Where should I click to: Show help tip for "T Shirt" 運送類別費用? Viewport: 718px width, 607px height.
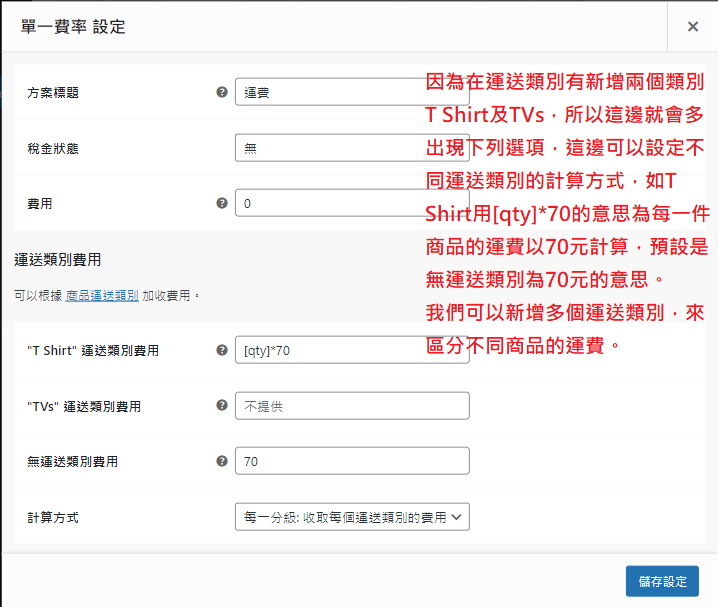(x=222, y=350)
